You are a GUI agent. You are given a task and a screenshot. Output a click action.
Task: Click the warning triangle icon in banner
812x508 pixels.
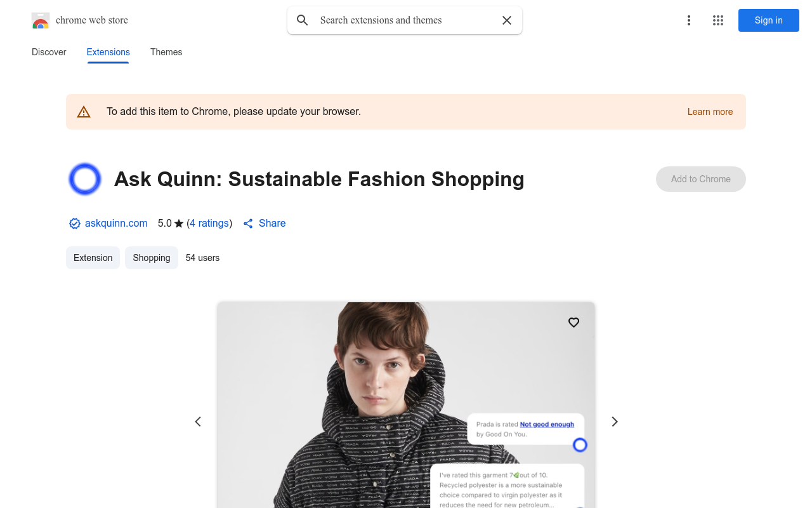(x=84, y=112)
